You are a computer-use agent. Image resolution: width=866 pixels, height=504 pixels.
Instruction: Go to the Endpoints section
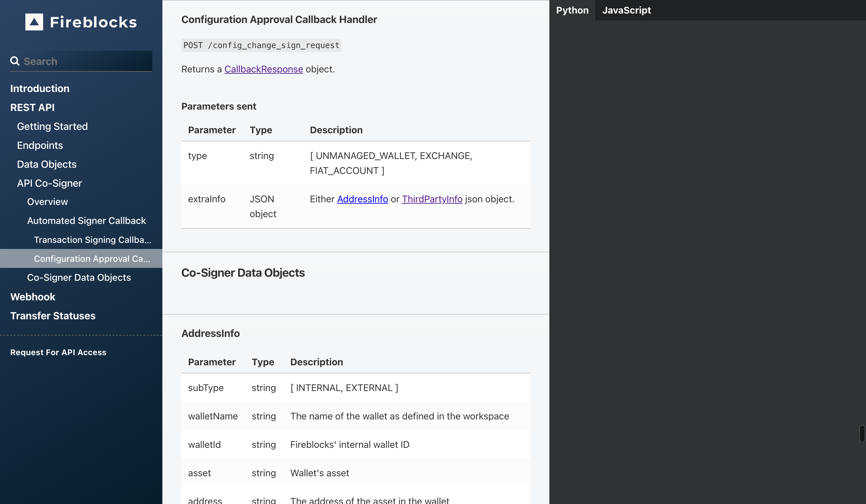pyautogui.click(x=40, y=145)
